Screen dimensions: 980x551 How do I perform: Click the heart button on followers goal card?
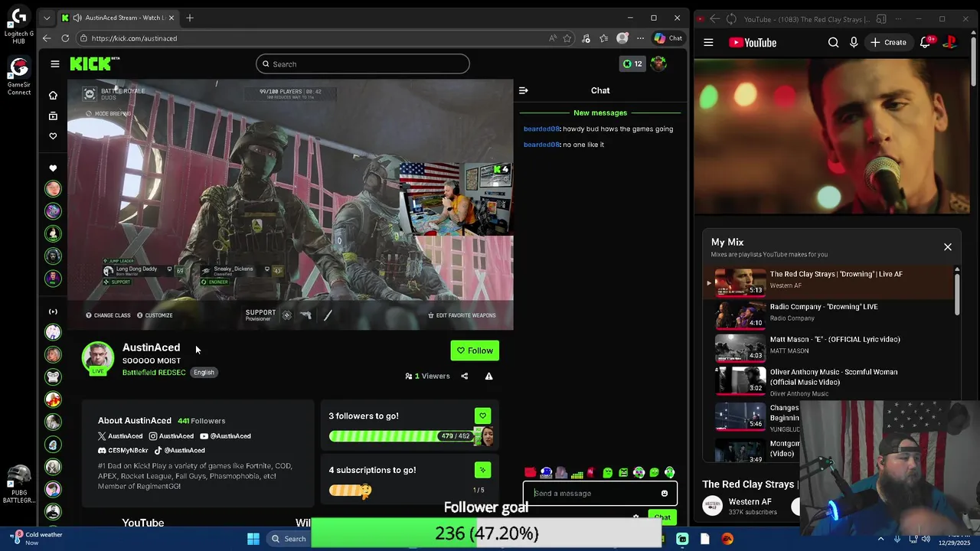[482, 416]
